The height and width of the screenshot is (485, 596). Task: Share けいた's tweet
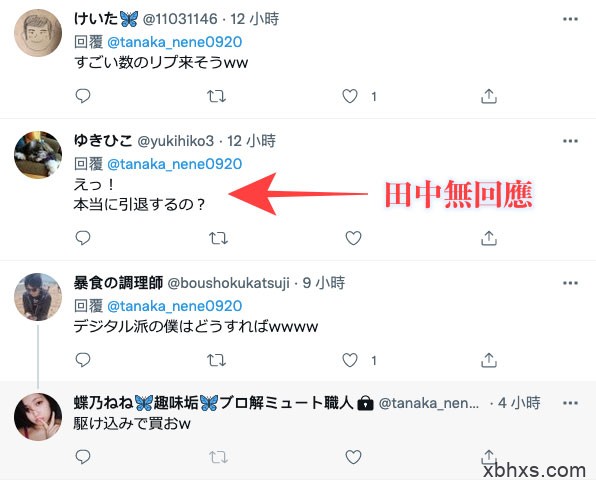489,96
